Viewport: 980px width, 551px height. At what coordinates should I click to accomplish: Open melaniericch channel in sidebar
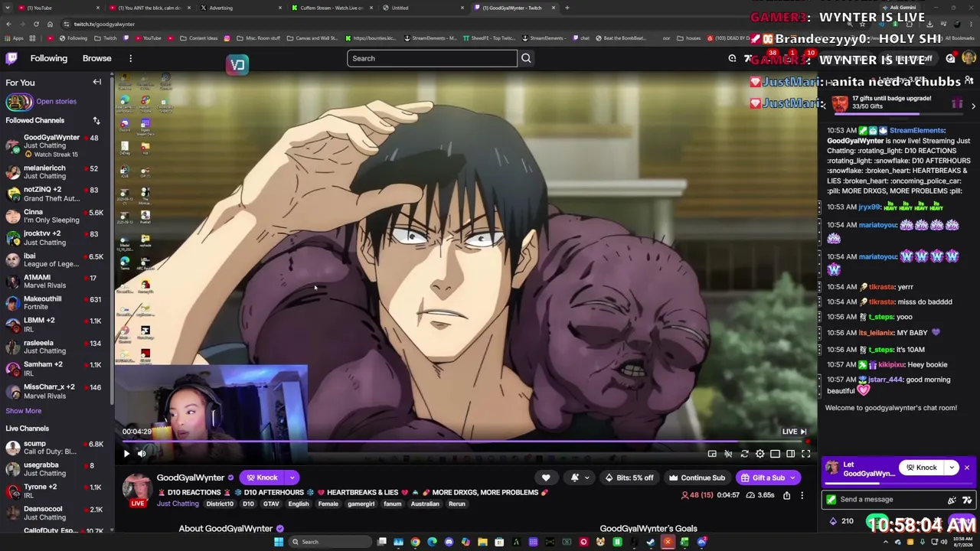(55, 171)
